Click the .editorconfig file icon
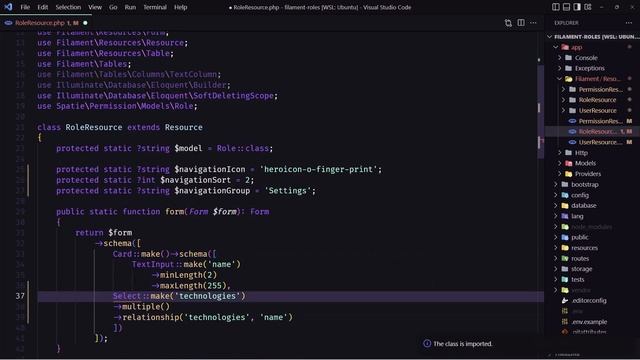This screenshot has width=640, height=360. pyautogui.click(x=565, y=301)
